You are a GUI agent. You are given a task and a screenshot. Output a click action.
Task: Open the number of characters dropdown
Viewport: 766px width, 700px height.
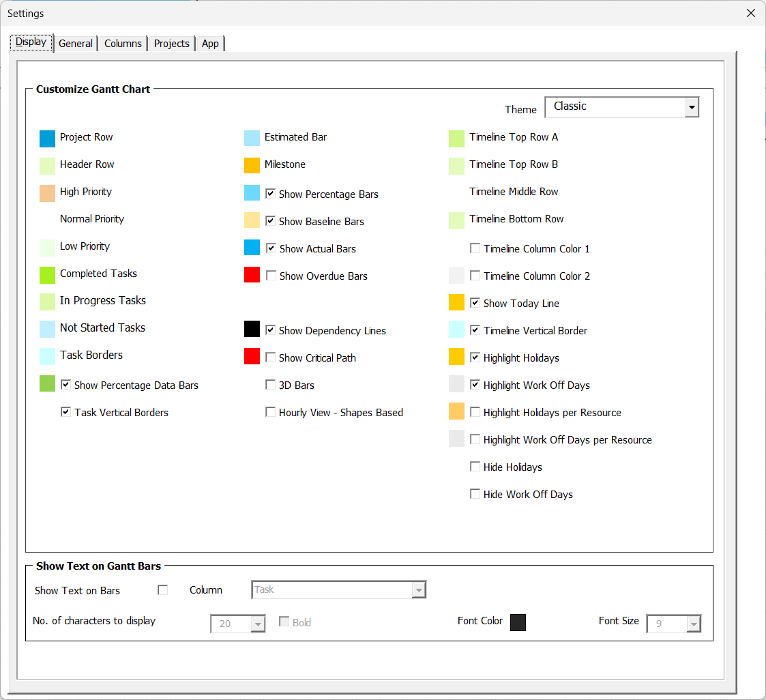257,624
